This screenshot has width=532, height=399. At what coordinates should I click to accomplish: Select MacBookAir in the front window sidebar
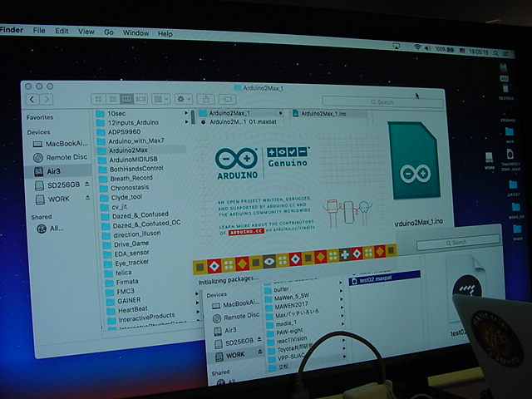point(60,144)
